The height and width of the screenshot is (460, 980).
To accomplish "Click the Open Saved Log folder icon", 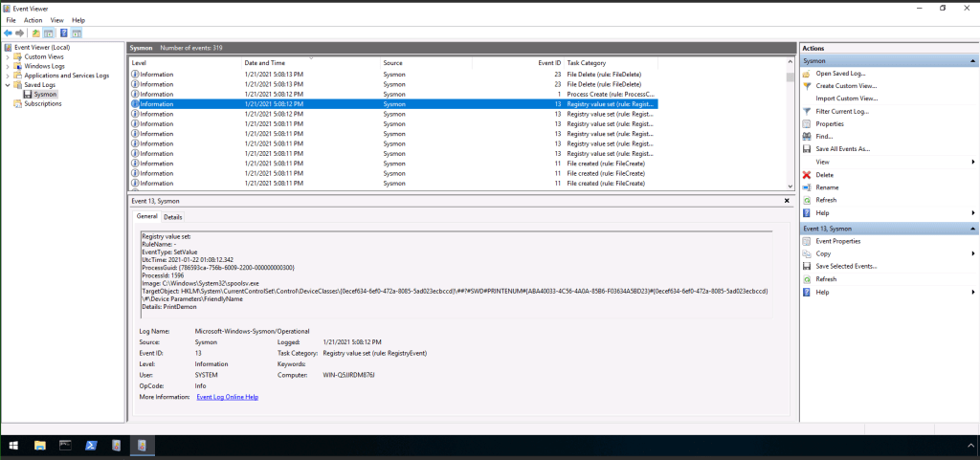I will (x=807, y=74).
